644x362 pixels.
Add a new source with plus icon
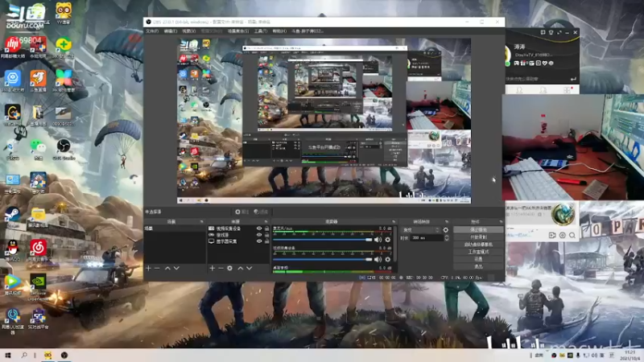pos(212,268)
